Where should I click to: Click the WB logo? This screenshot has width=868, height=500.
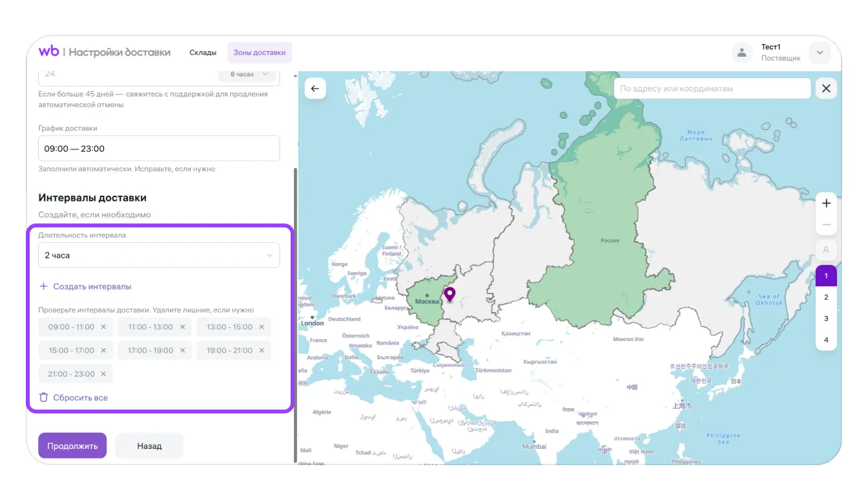coord(49,52)
